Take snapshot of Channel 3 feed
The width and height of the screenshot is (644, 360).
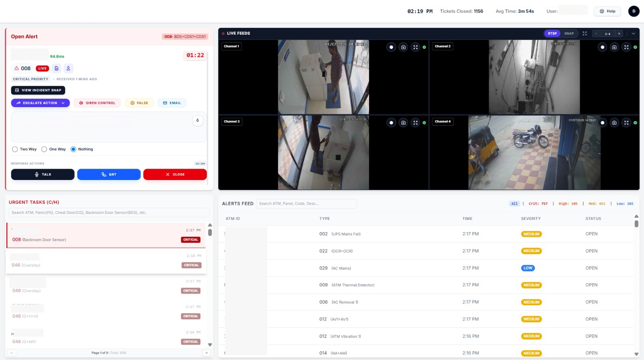click(x=403, y=122)
